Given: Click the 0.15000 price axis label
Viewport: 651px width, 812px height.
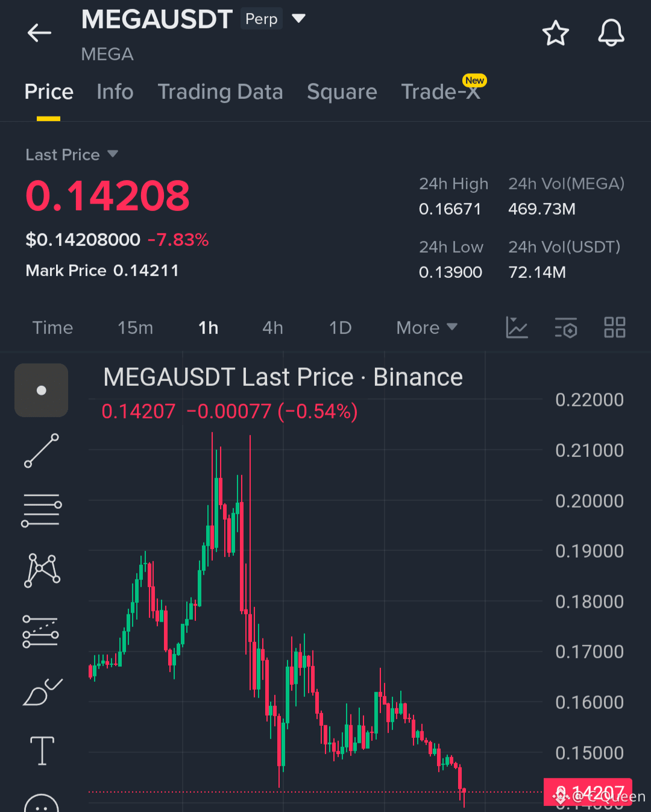Looking at the screenshot, I should 590,753.
